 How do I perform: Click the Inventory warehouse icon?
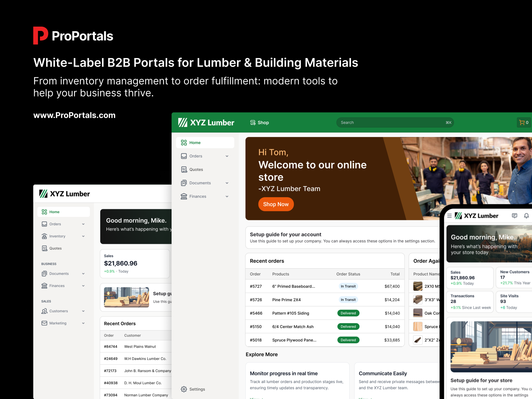pyautogui.click(x=44, y=236)
